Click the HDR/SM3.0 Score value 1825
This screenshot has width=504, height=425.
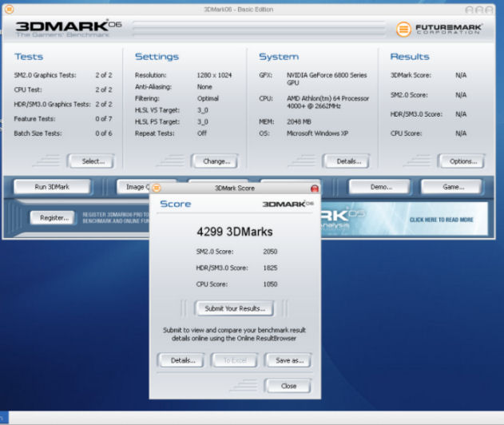[270, 268]
